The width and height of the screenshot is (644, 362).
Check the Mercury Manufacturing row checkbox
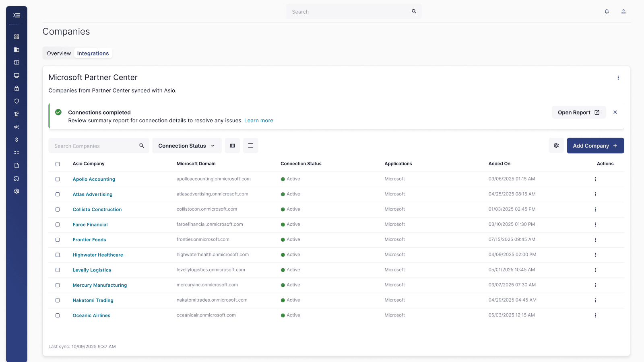(58, 285)
